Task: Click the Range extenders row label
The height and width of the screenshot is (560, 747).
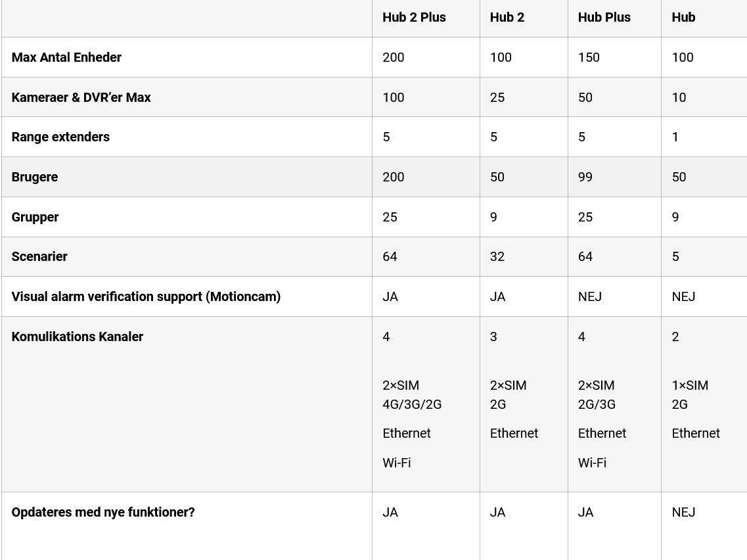Action: point(60,137)
